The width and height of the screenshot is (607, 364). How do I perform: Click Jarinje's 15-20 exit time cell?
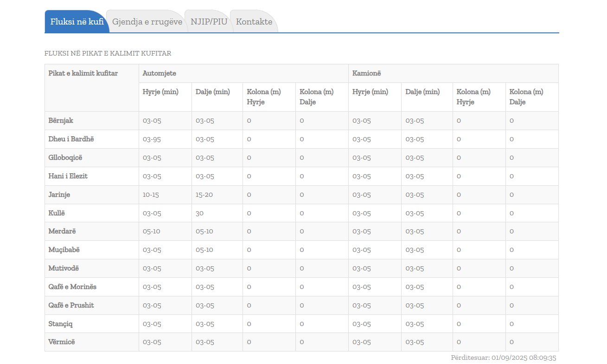204,195
